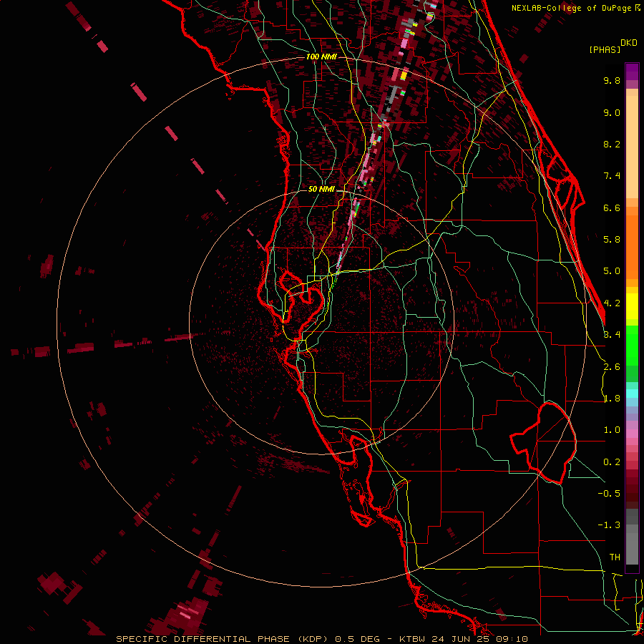The image size is (644, 644).
Task: Click the bright green segment of the color bar
Action: [632, 346]
